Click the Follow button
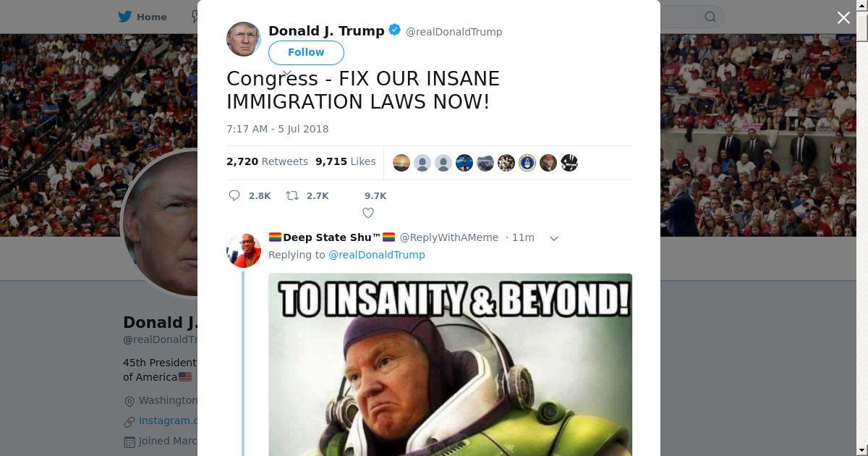The height and width of the screenshot is (456, 868). pos(306,52)
